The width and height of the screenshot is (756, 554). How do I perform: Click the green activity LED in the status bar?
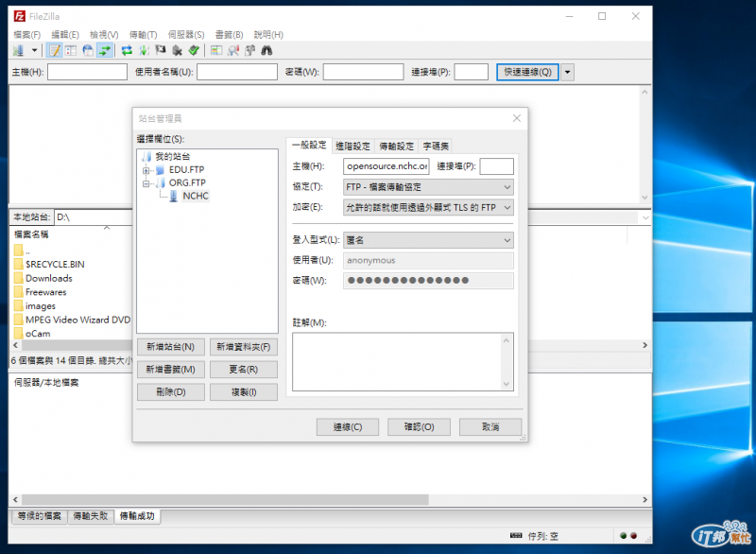tap(623, 536)
